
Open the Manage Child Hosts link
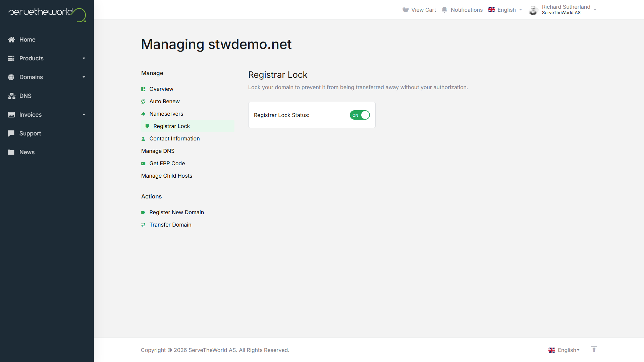click(x=167, y=176)
